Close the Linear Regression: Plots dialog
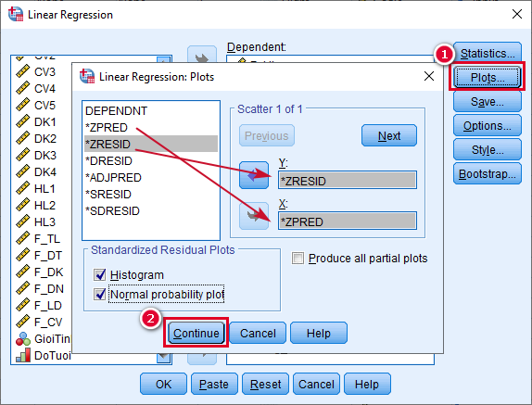The height and width of the screenshot is (405, 532). tap(429, 76)
